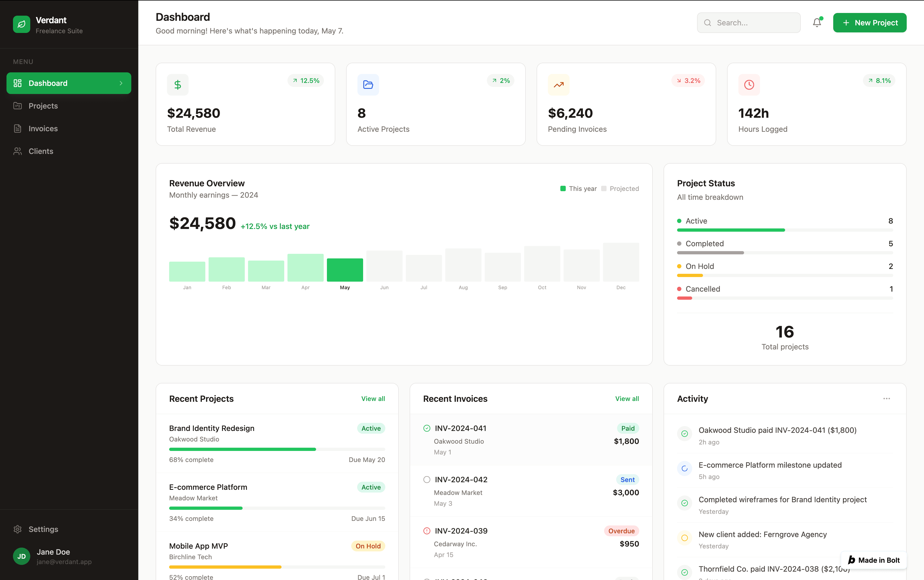Click in the Search field
924x580 pixels.
coord(749,23)
